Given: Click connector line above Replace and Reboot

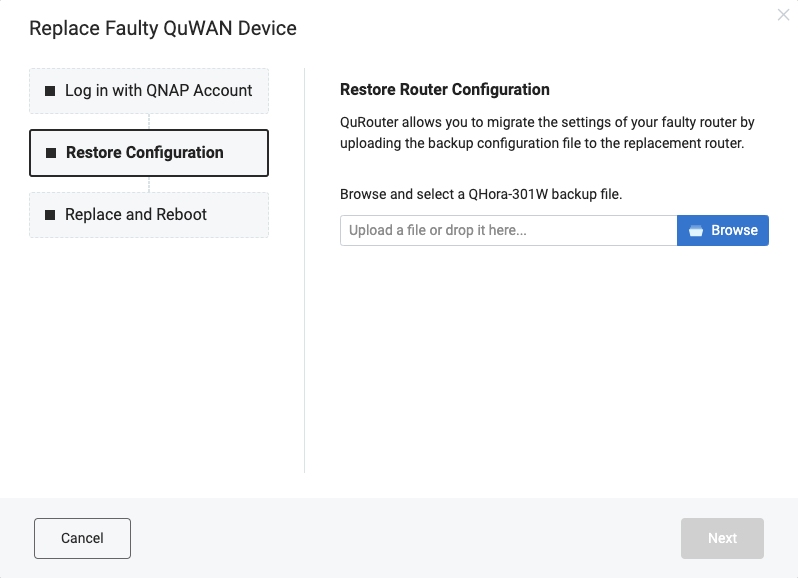Looking at the screenshot, I should point(149,184).
